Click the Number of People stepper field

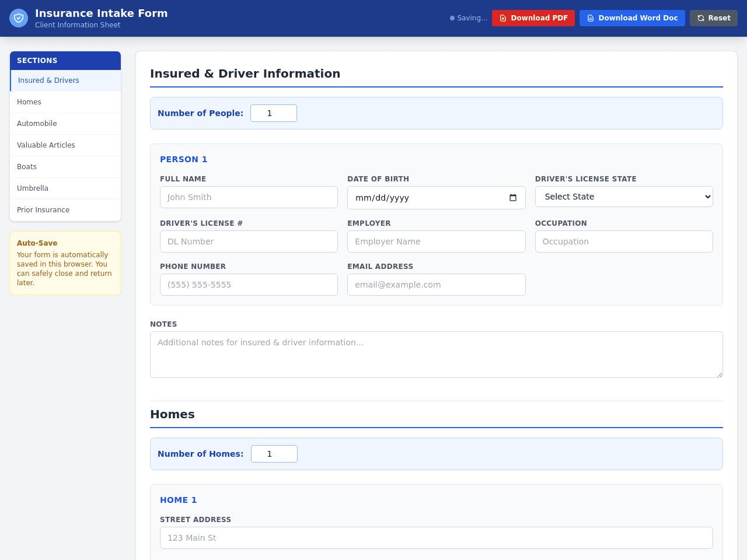click(x=274, y=113)
